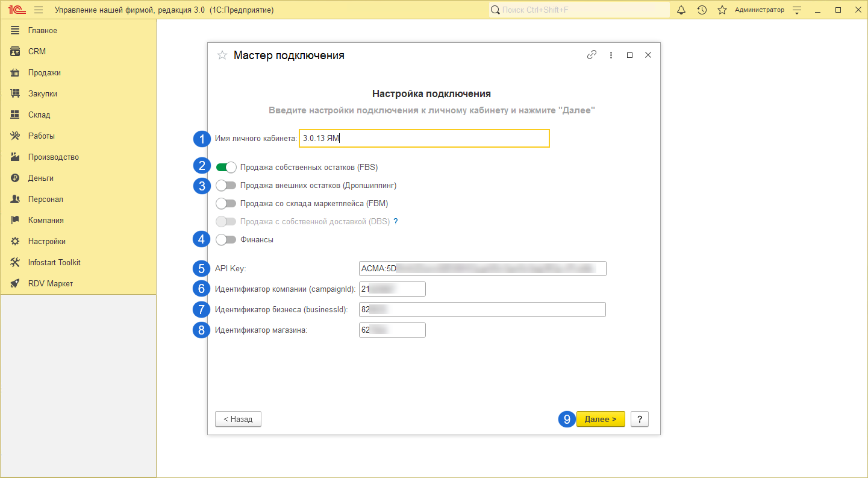Go to the Склад section

[x=39, y=115]
